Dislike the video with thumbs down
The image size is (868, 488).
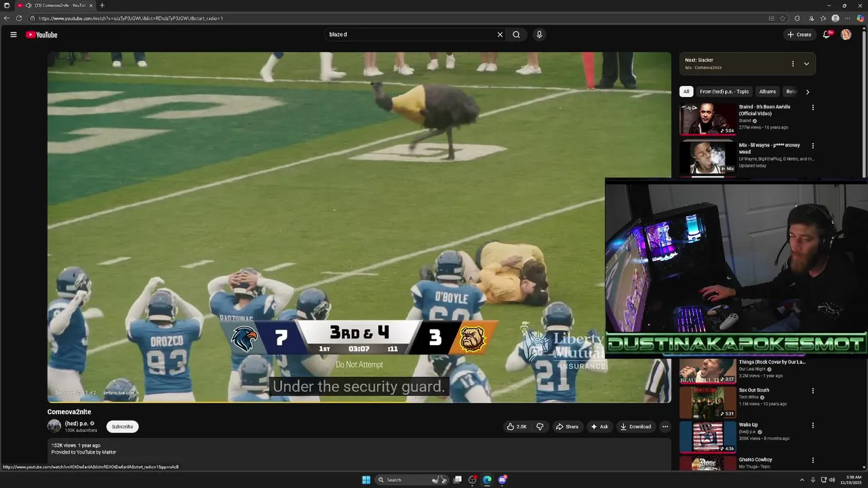[540, 426]
